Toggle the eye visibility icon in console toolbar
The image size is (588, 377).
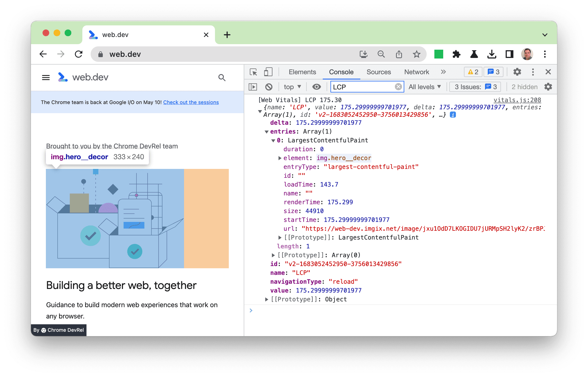tap(317, 87)
